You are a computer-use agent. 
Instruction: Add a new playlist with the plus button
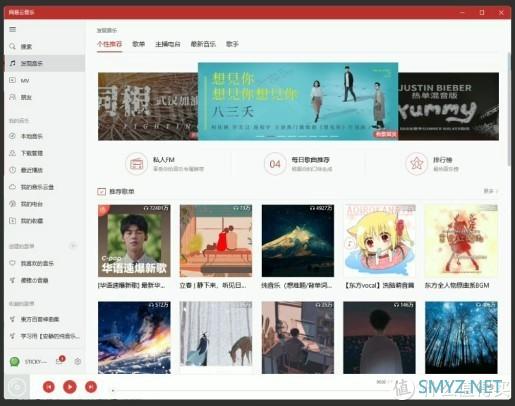pos(73,246)
